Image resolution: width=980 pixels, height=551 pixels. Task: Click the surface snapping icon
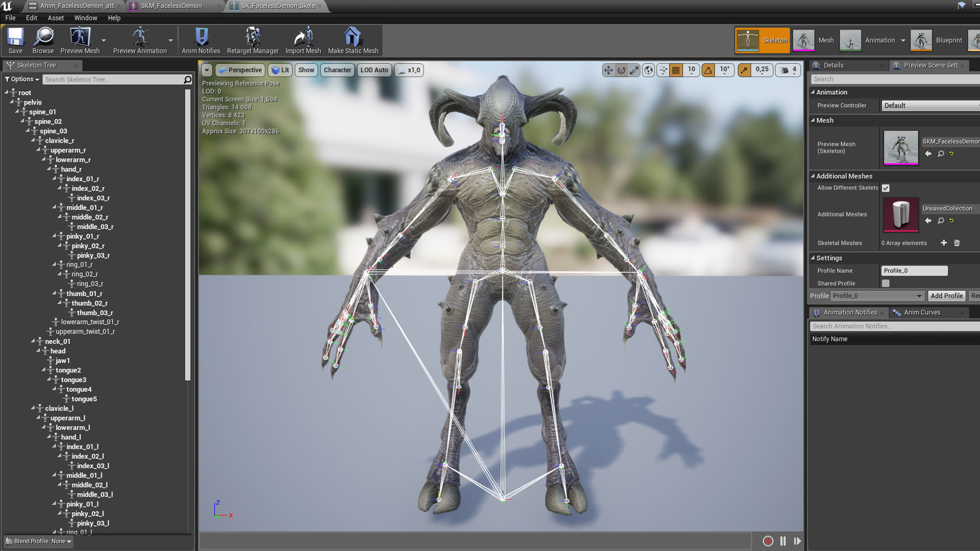(x=663, y=70)
